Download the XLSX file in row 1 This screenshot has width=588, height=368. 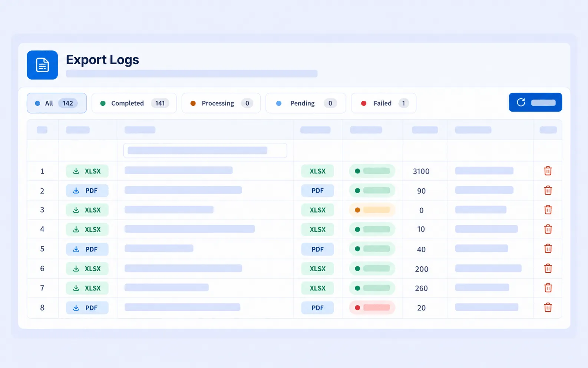pyautogui.click(x=87, y=171)
